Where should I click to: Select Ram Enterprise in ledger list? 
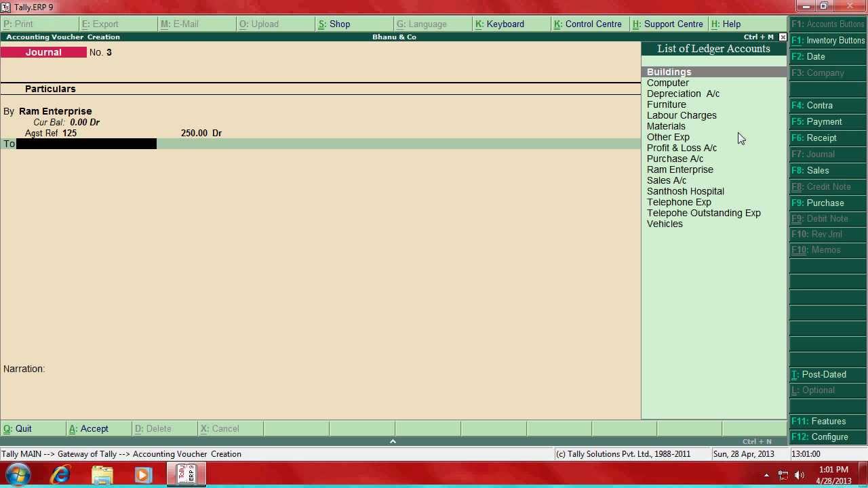680,169
